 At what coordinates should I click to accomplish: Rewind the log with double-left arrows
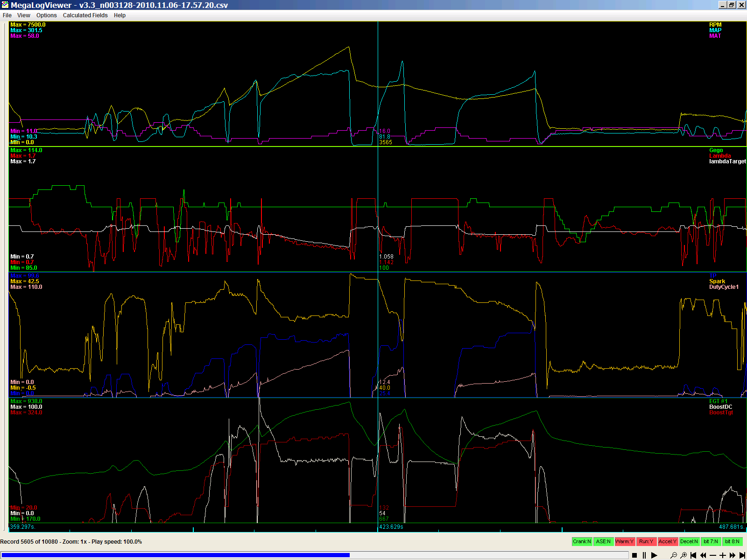pyautogui.click(x=703, y=555)
